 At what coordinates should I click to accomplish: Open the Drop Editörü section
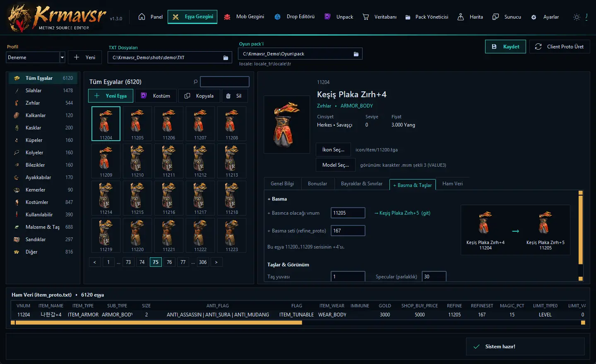pos(295,17)
